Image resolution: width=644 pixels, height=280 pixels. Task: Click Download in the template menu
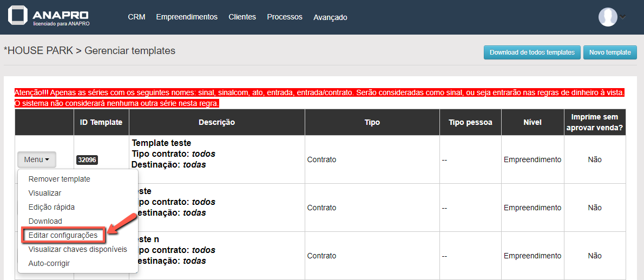45,221
